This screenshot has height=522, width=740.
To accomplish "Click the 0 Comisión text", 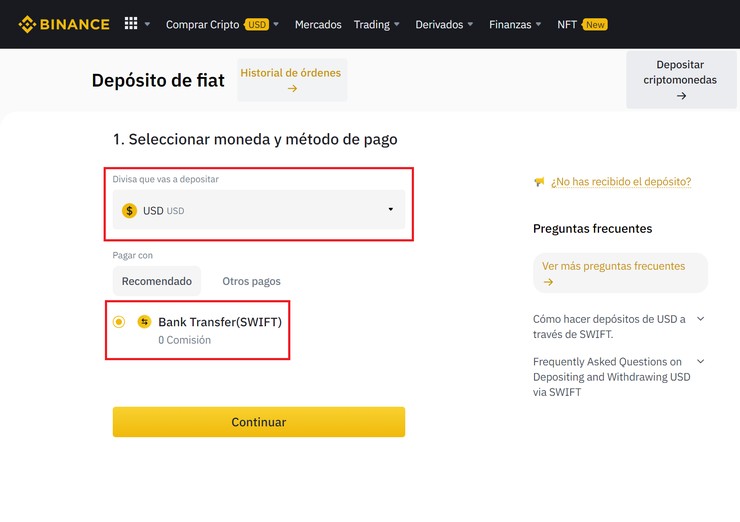I will coord(185,340).
